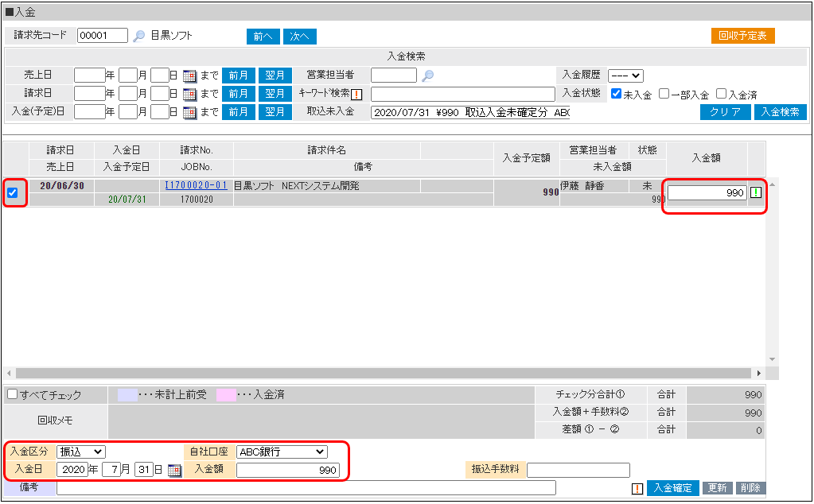Image resolution: width=814 pixels, height=504 pixels.
Task: Click the green exclamation icon beside 入金額 990
Action: (756, 192)
